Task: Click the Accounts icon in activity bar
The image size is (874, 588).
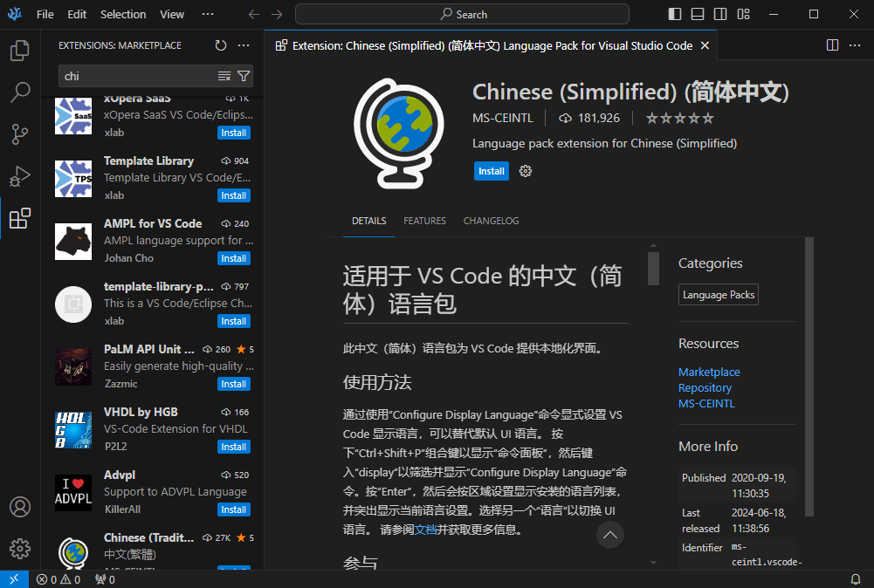Action: coord(19,507)
